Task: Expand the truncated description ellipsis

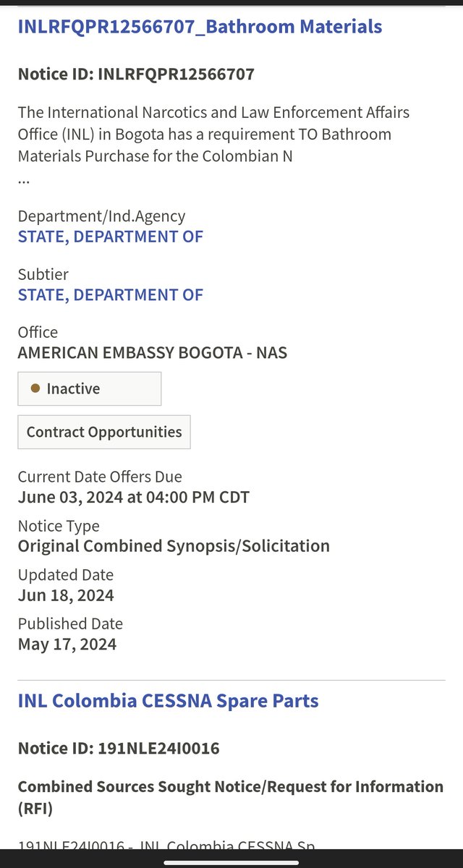Action: [x=24, y=178]
